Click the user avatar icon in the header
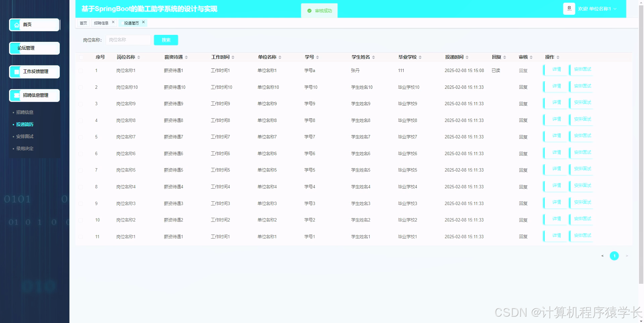 (569, 9)
